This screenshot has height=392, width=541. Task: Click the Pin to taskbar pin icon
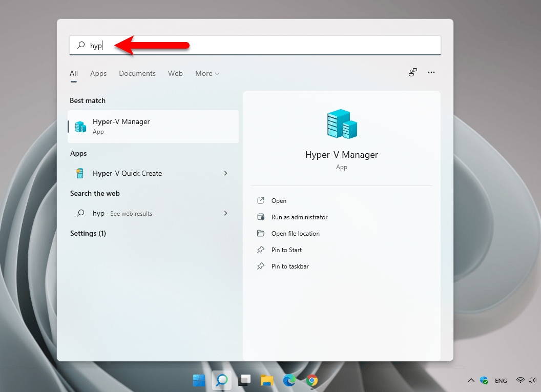pyautogui.click(x=261, y=266)
